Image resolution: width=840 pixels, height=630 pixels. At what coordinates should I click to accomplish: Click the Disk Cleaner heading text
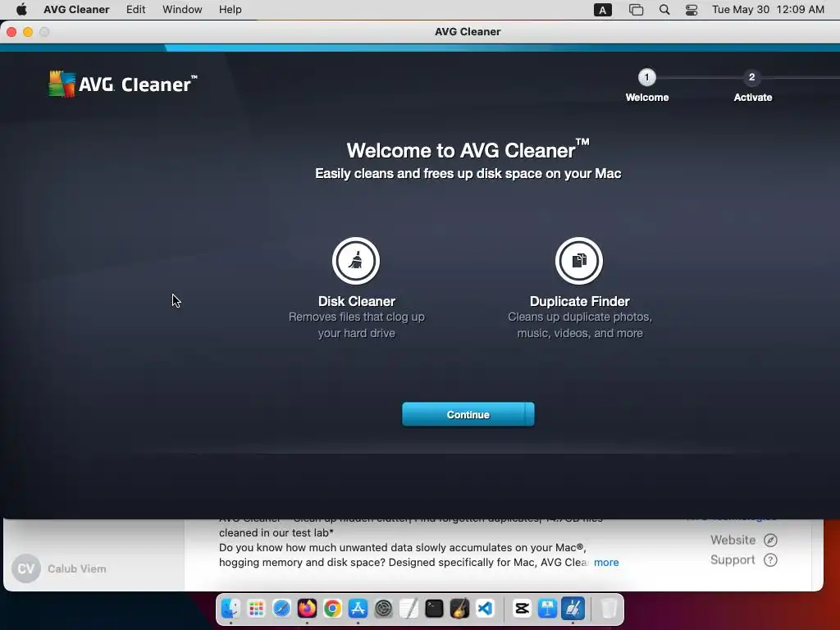click(x=357, y=301)
